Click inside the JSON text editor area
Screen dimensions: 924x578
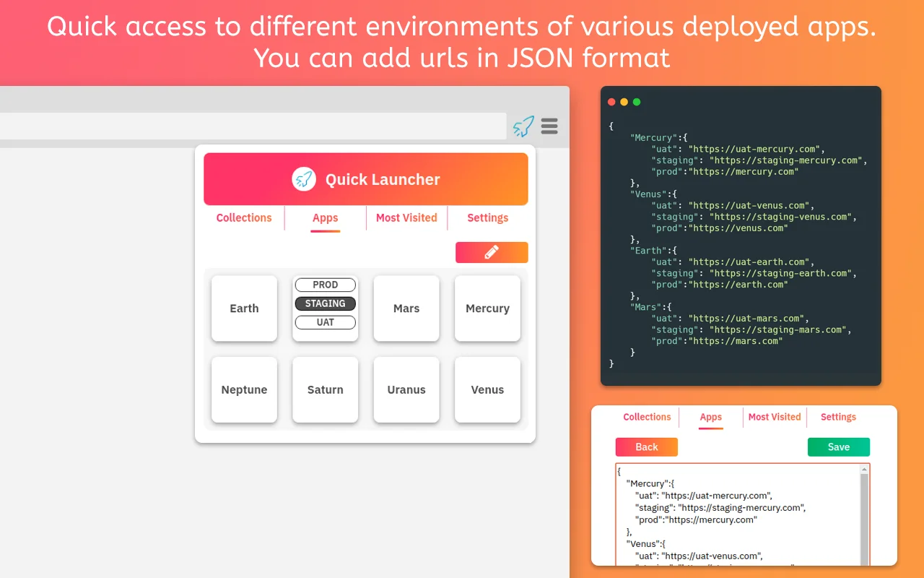point(737,514)
